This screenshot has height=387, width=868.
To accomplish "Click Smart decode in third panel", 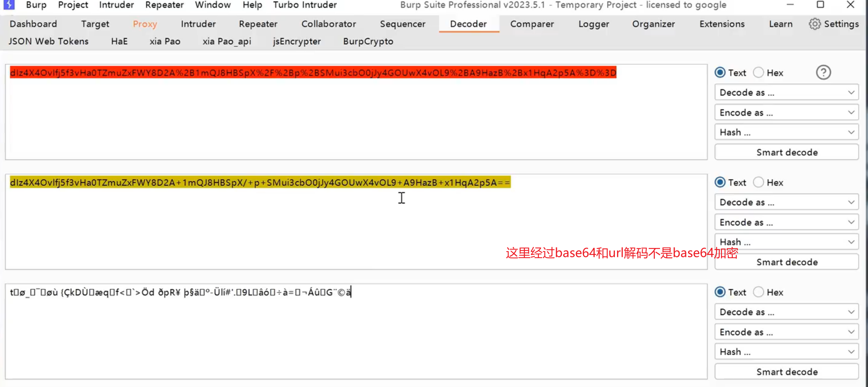I will click(x=786, y=372).
